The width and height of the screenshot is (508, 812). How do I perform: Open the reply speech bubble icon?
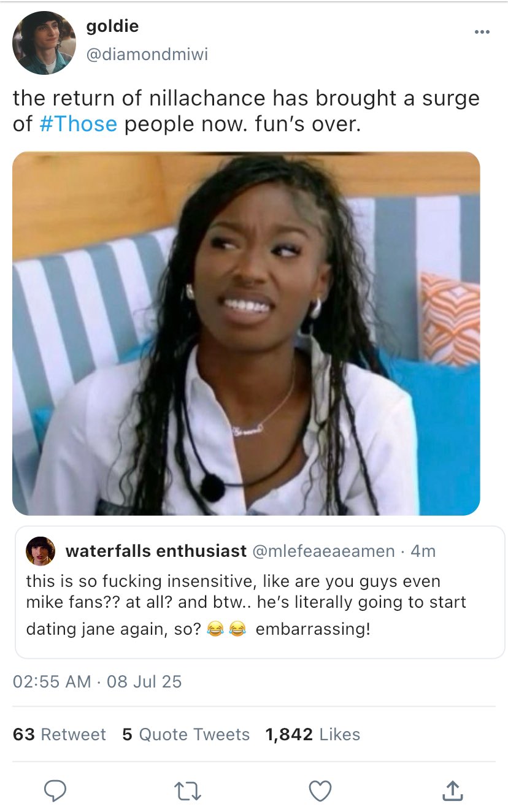tap(55, 791)
